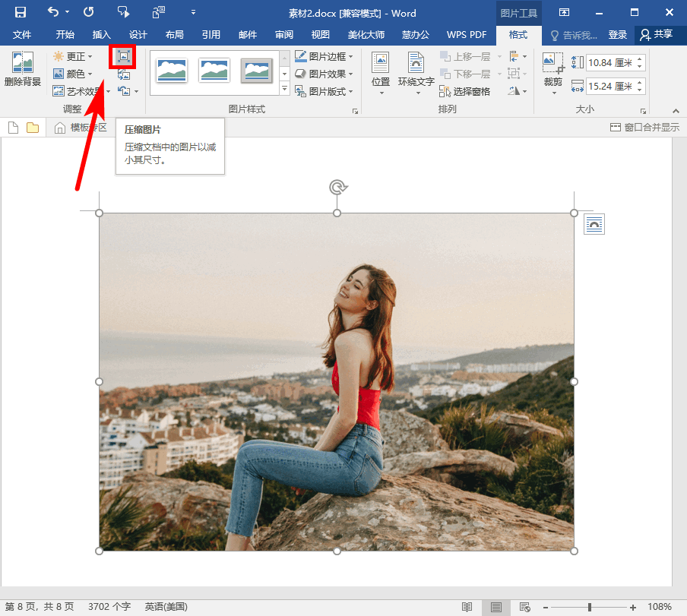
Task: Expand the picture styles gallery More arrow
Action: click(x=285, y=88)
